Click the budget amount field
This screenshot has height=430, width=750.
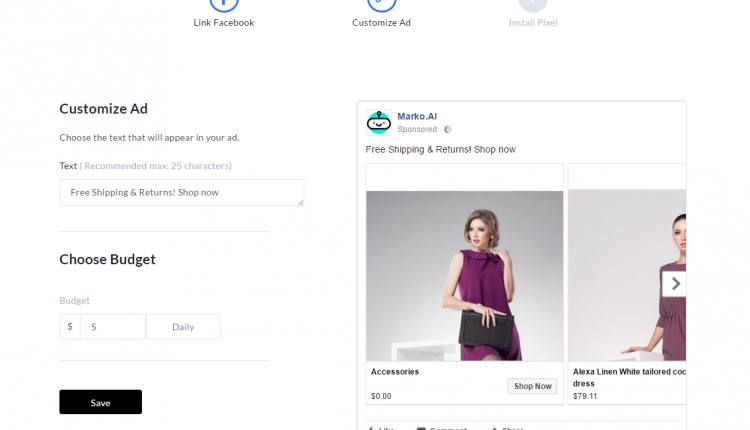113,327
